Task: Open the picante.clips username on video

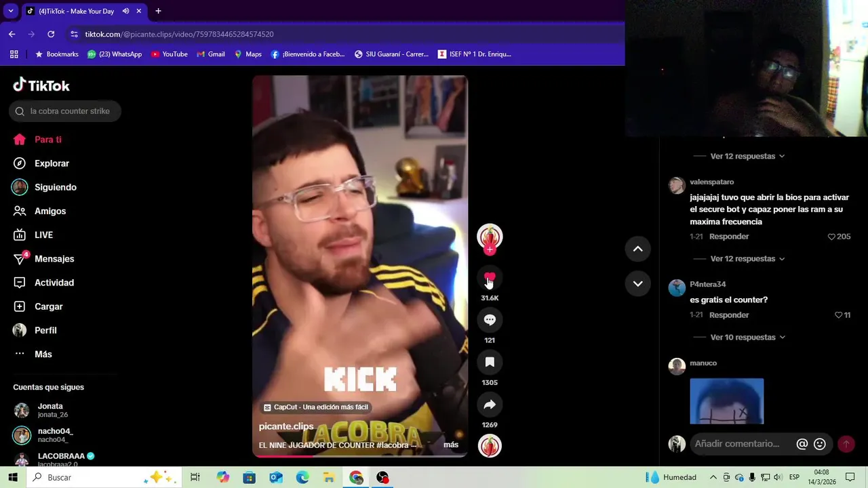Action: tap(286, 426)
